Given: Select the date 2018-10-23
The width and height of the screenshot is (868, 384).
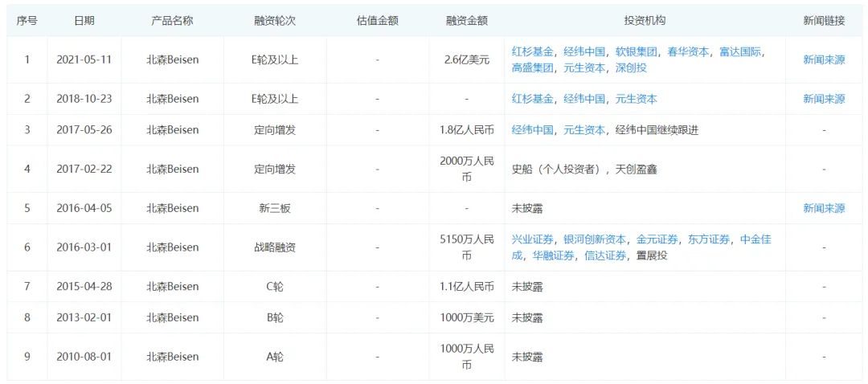Looking at the screenshot, I should (x=84, y=99).
